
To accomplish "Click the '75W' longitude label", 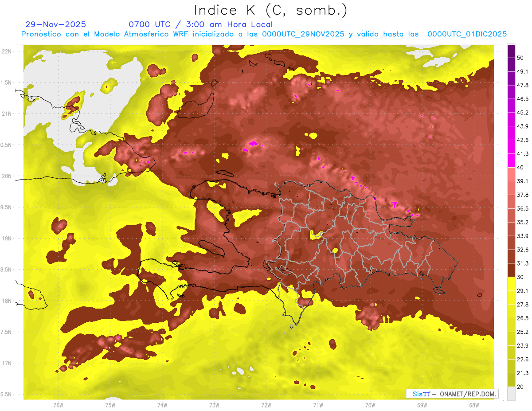I will click(x=110, y=405).
